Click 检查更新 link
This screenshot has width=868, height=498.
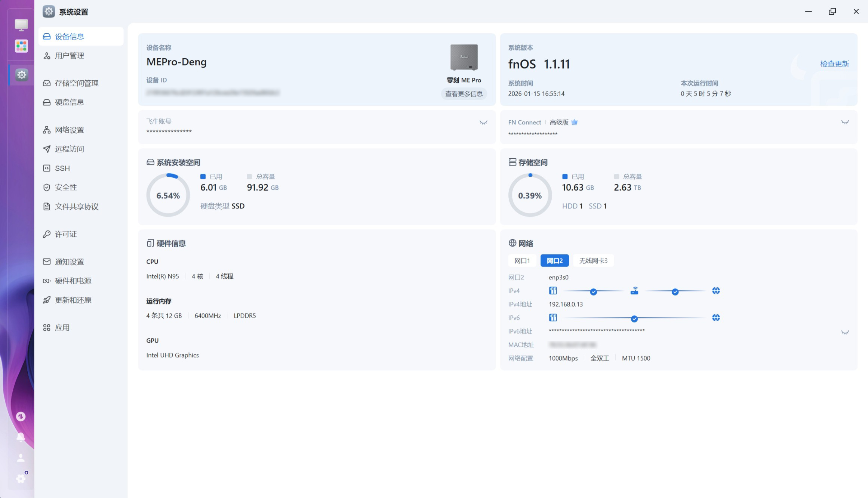[x=834, y=64]
